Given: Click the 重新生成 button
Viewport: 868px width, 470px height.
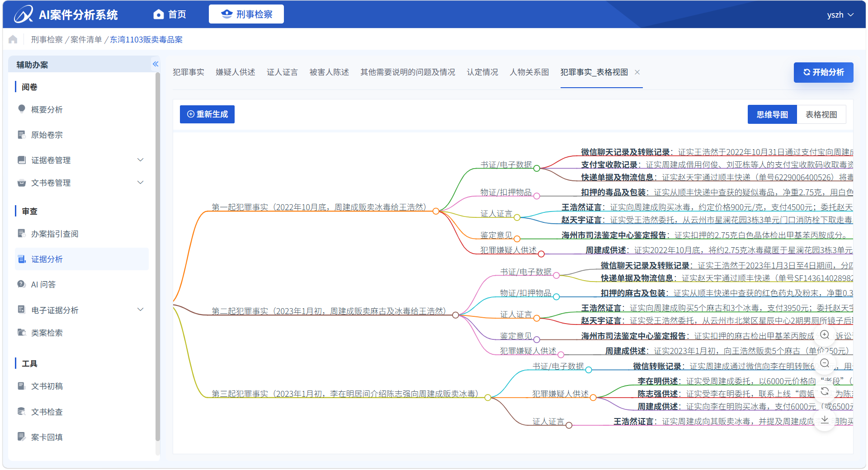Looking at the screenshot, I should pyautogui.click(x=207, y=114).
